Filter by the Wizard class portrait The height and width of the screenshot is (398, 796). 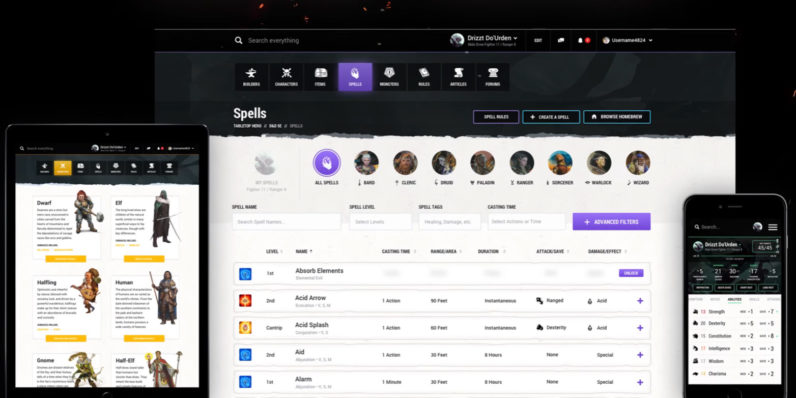click(638, 163)
